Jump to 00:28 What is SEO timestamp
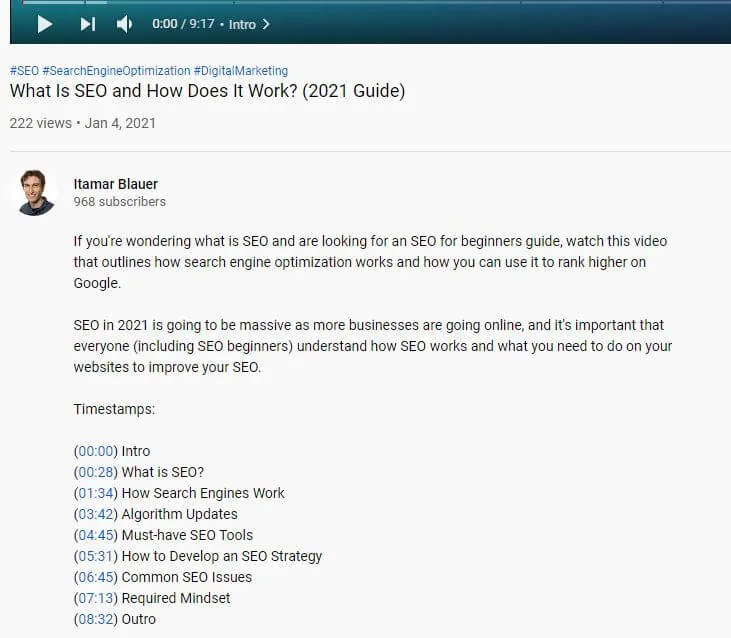 [96, 472]
